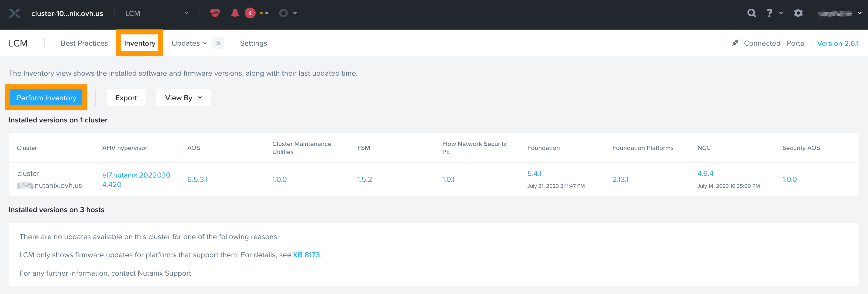
Task: Open Flow Network Security PE version 1.0.1
Action: click(x=448, y=179)
